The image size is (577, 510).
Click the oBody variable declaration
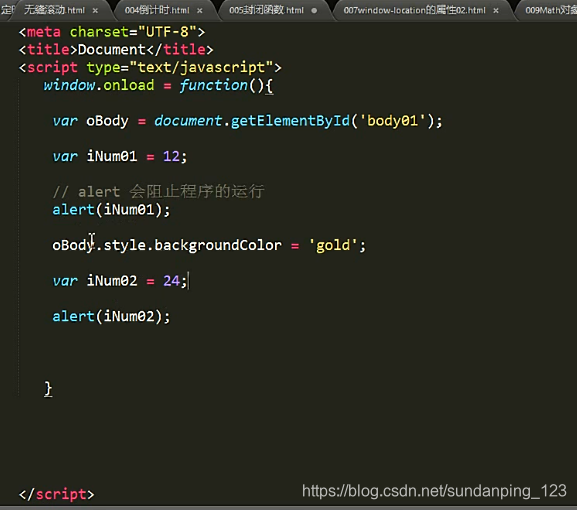click(x=107, y=121)
